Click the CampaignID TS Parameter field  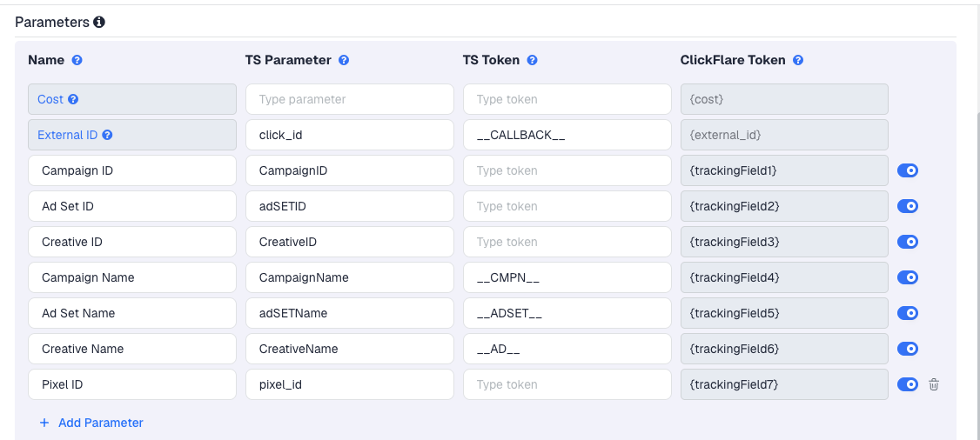[350, 170]
